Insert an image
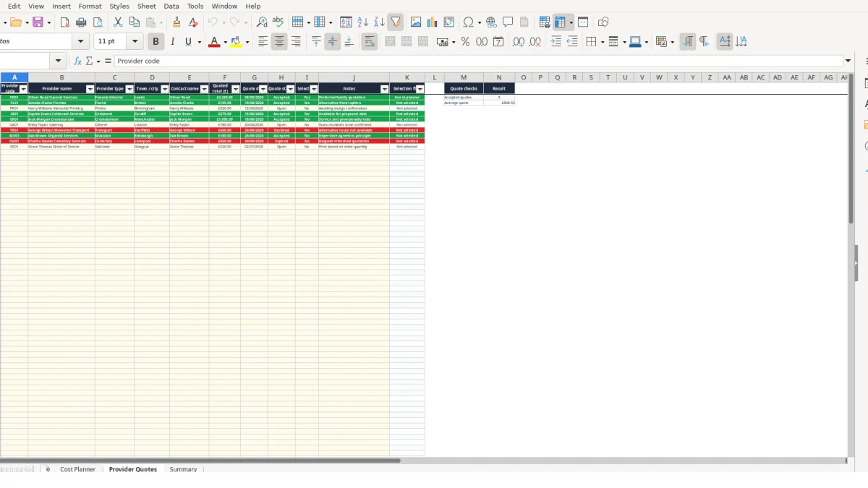The width and height of the screenshot is (868, 488). coord(416,22)
